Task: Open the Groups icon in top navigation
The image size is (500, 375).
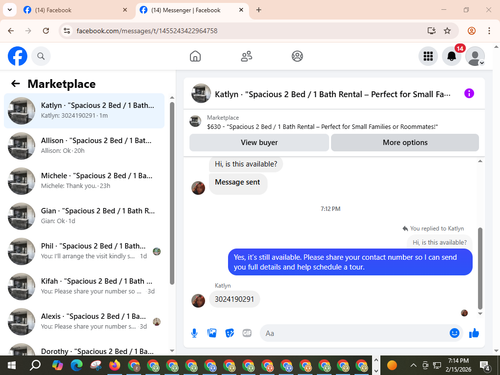Action: point(297,56)
